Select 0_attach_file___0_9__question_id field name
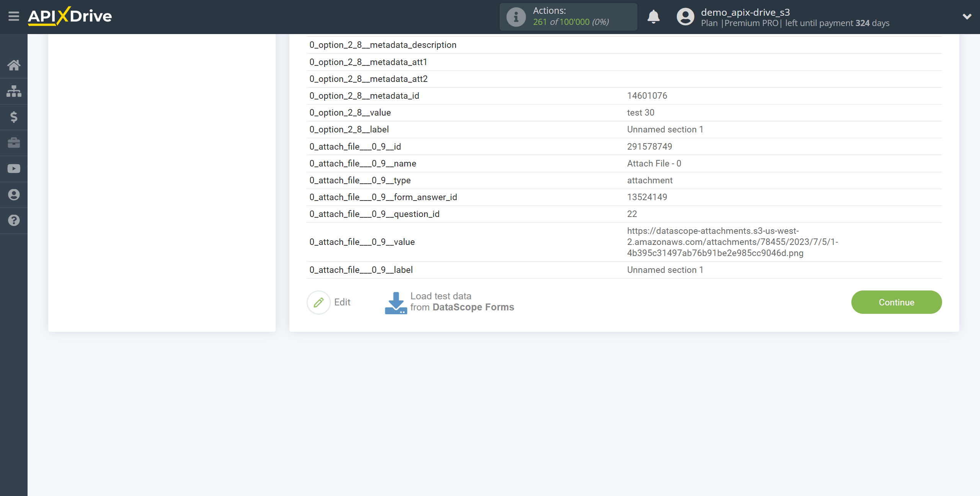Image resolution: width=980 pixels, height=496 pixels. tap(374, 214)
